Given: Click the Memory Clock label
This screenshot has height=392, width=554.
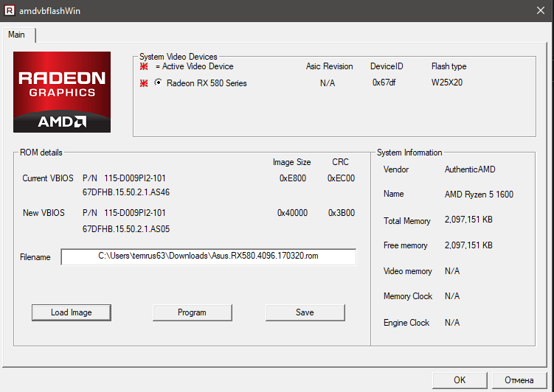Looking at the screenshot, I should click(408, 296).
